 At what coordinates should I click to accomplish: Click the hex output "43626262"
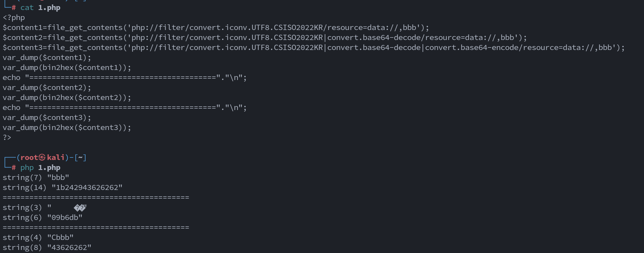point(69,247)
